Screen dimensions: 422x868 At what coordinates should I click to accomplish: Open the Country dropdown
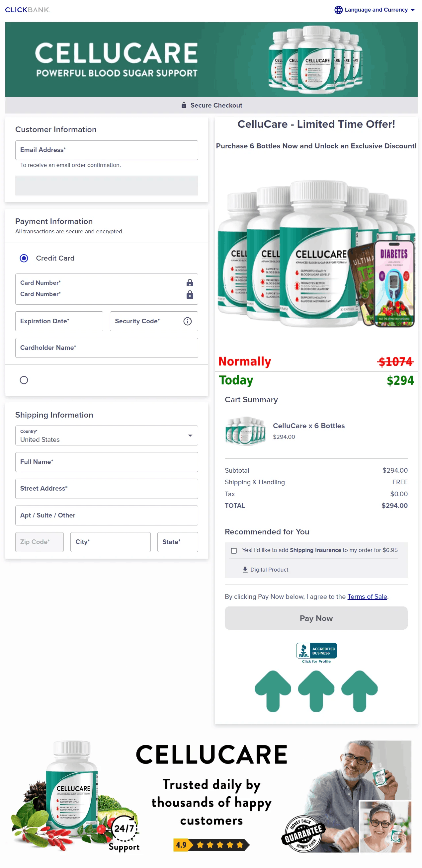point(107,435)
